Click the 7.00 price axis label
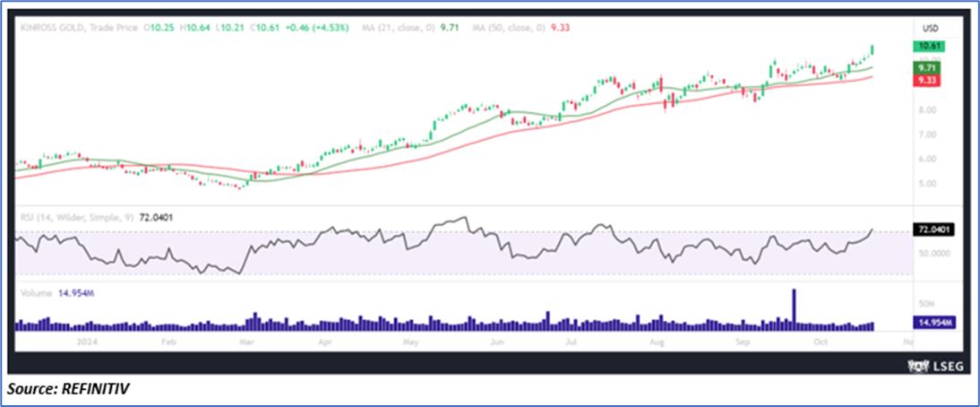 pyautogui.click(x=925, y=134)
